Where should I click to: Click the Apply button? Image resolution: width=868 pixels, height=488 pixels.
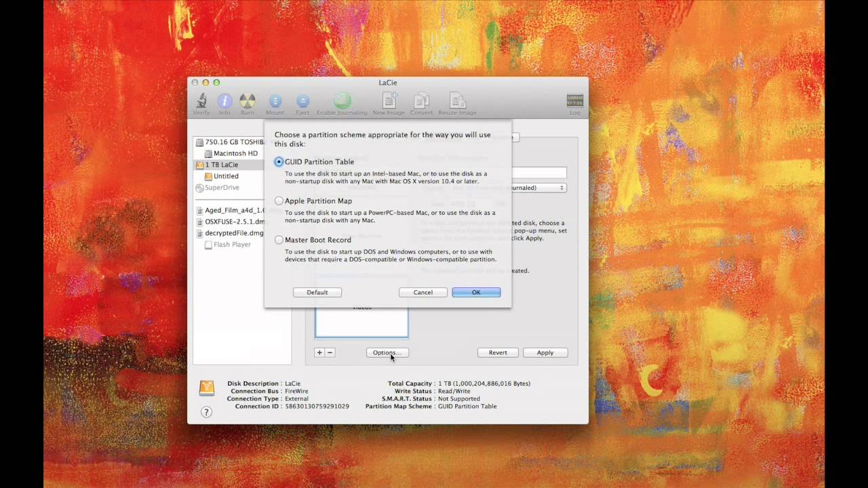(545, 352)
